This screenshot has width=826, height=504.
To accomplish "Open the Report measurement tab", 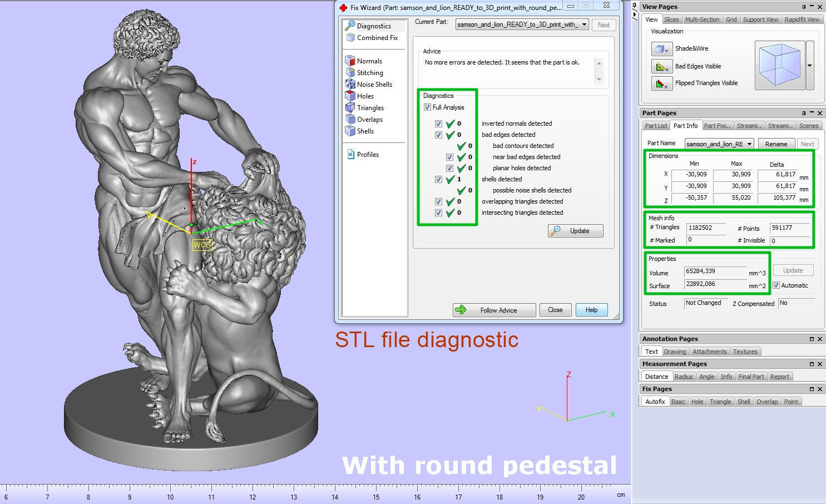I will coord(779,377).
